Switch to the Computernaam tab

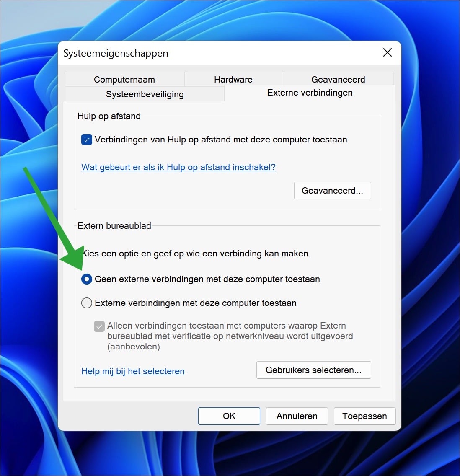124,79
